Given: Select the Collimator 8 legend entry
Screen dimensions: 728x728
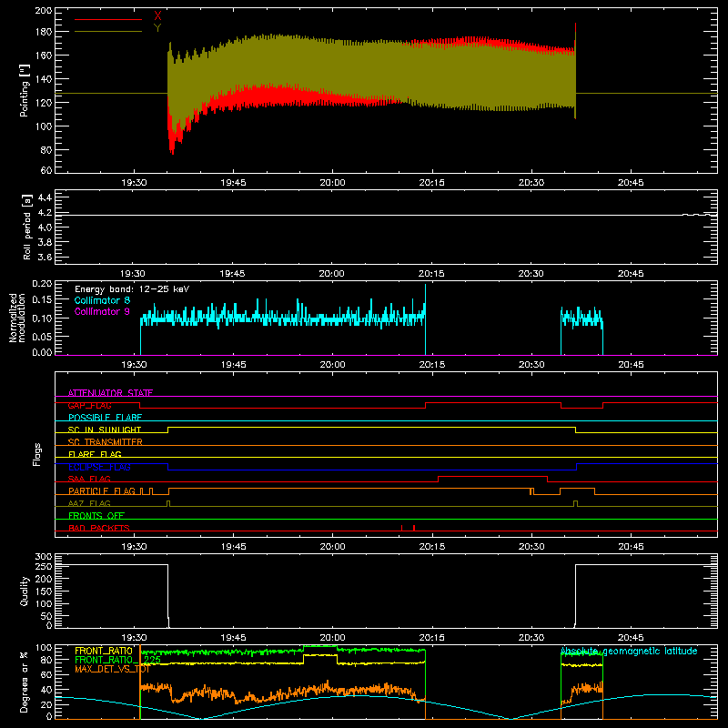Looking at the screenshot, I should (102, 300).
